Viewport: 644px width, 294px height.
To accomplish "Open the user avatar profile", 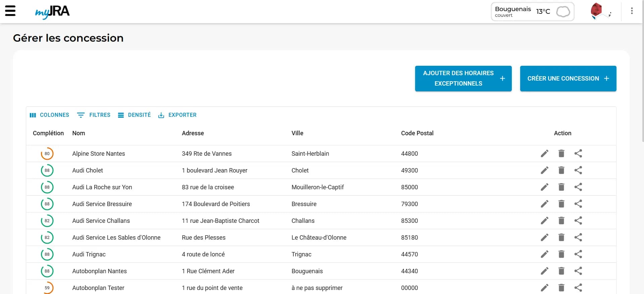I will 597,11.
